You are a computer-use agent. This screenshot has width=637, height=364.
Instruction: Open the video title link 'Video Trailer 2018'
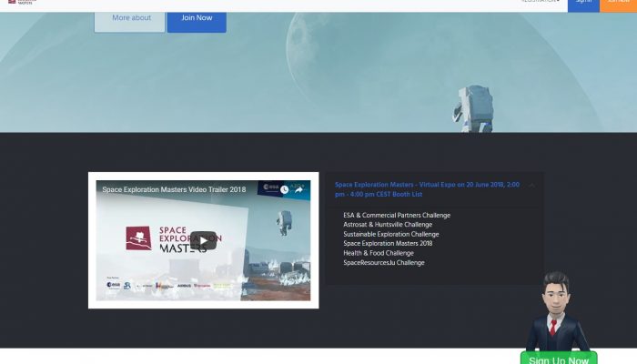tap(174, 189)
